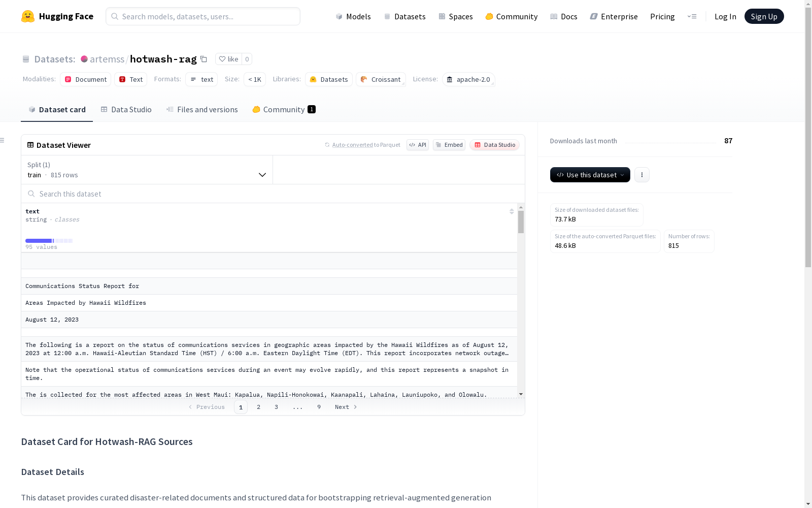Open the Enterprise page
812x508 pixels.
click(x=614, y=16)
